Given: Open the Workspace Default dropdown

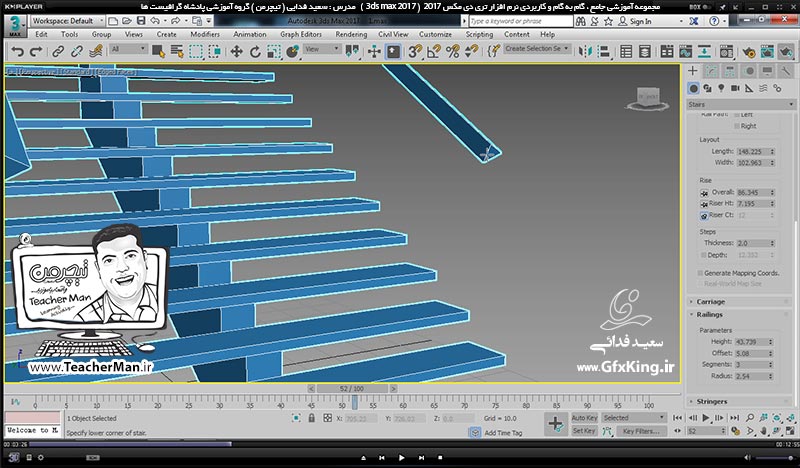Looking at the screenshot, I should (67, 21).
